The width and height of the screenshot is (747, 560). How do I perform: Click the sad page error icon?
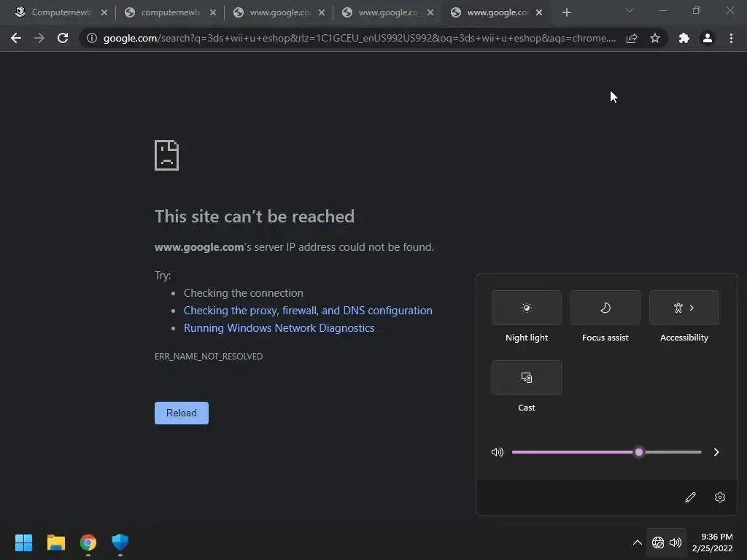point(167,155)
